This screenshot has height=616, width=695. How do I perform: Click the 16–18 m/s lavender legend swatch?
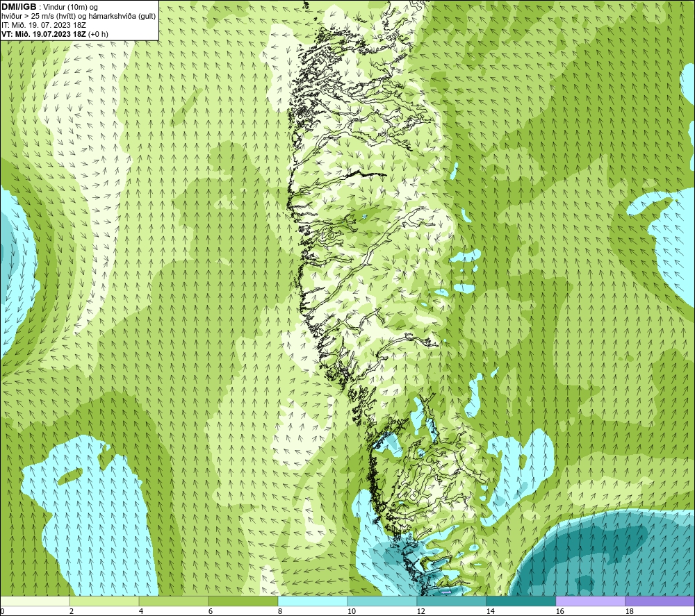[590, 601]
